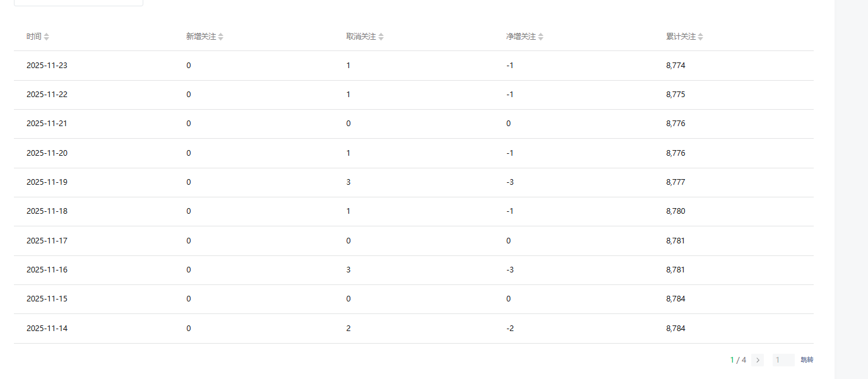
Task: Click the 1 / 4 page indicator
Action: coord(738,360)
